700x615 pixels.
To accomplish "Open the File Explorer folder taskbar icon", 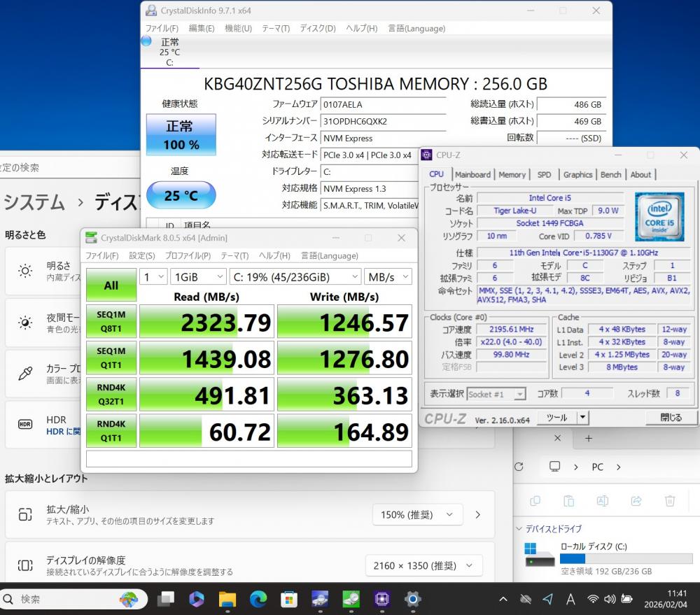I will point(227,599).
